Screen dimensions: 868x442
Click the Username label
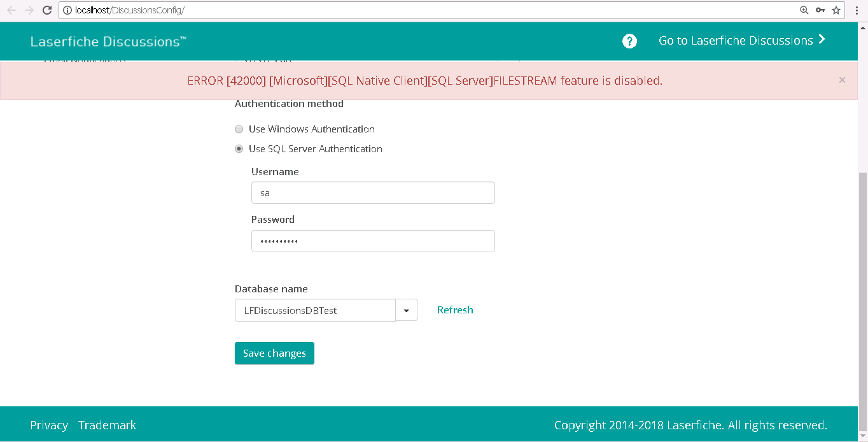click(x=275, y=171)
